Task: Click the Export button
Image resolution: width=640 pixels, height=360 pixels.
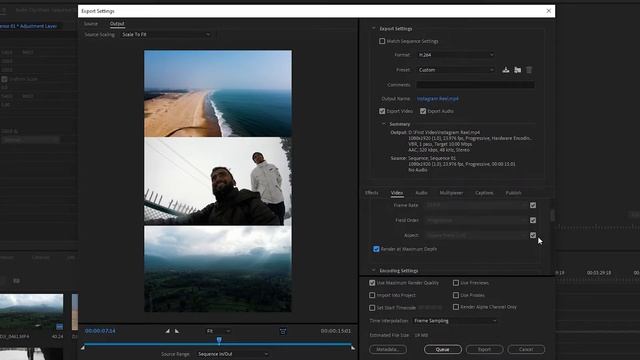Action: [x=484, y=349]
